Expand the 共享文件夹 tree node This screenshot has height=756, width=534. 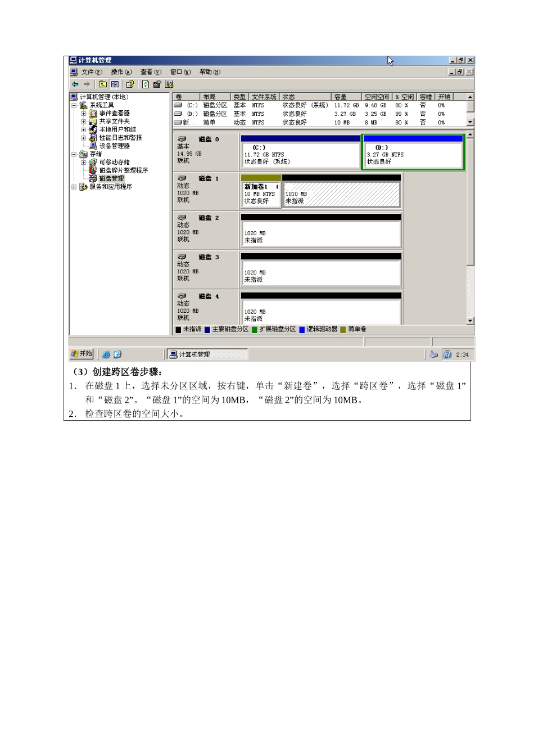click(x=84, y=121)
